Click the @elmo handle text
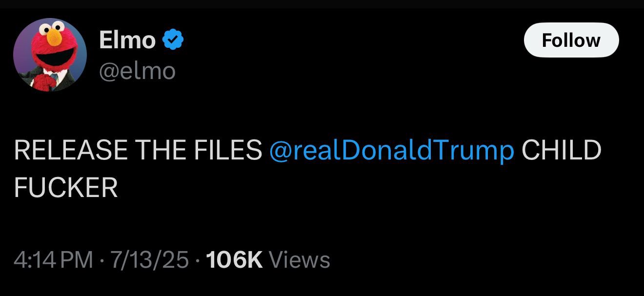 (x=137, y=71)
